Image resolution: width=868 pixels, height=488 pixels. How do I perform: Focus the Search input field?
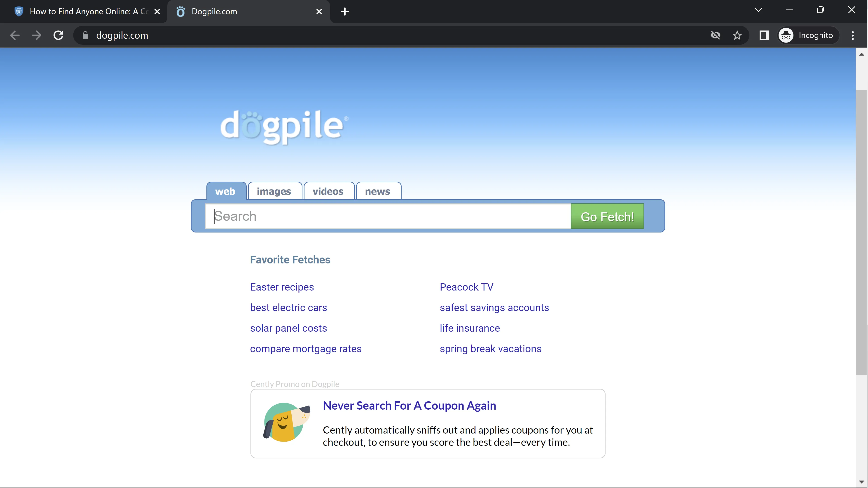tap(388, 216)
